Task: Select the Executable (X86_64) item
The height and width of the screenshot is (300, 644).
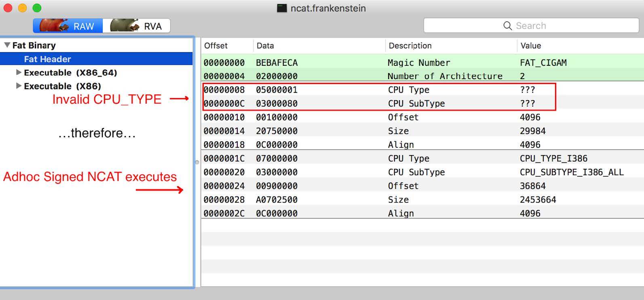Action: tap(70, 73)
